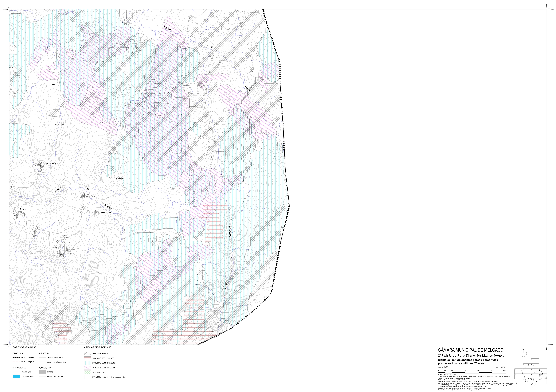Click the 'CAOP utilizada: CAOP 2020' note
This screenshot has width=556, height=392.
447,375
